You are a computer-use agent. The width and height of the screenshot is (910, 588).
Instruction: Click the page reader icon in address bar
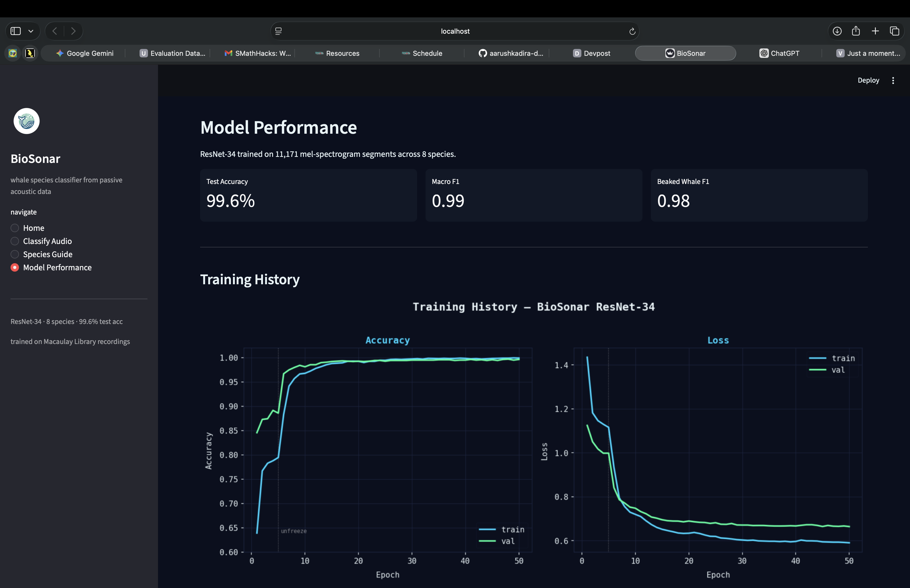278,31
